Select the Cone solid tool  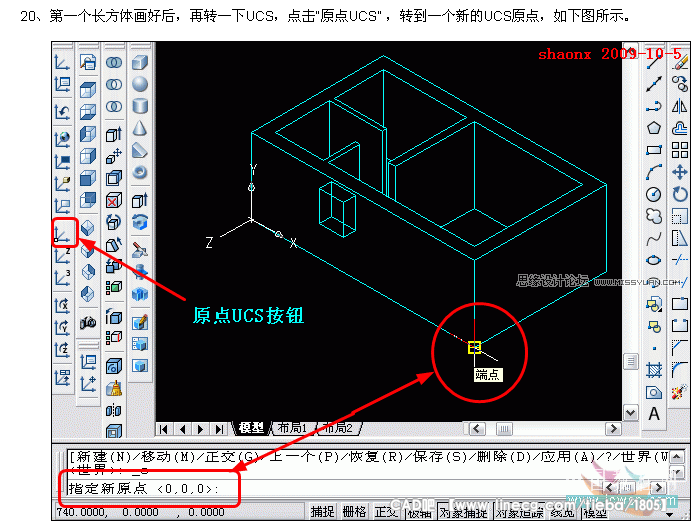(x=140, y=129)
